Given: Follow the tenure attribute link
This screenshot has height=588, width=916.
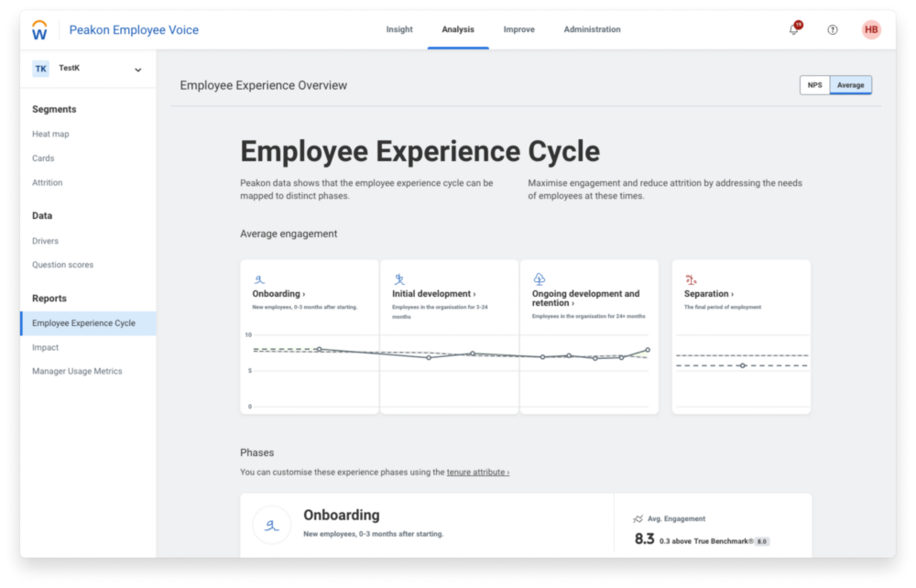Looking at the screenshot, I should tap(477, 473).
